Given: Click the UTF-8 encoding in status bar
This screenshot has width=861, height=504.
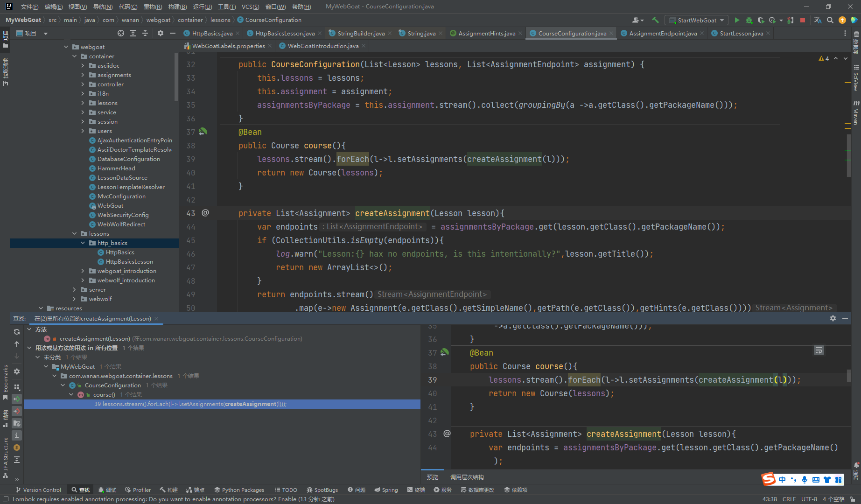Looking at the screenshot, I should click(809, 499).
